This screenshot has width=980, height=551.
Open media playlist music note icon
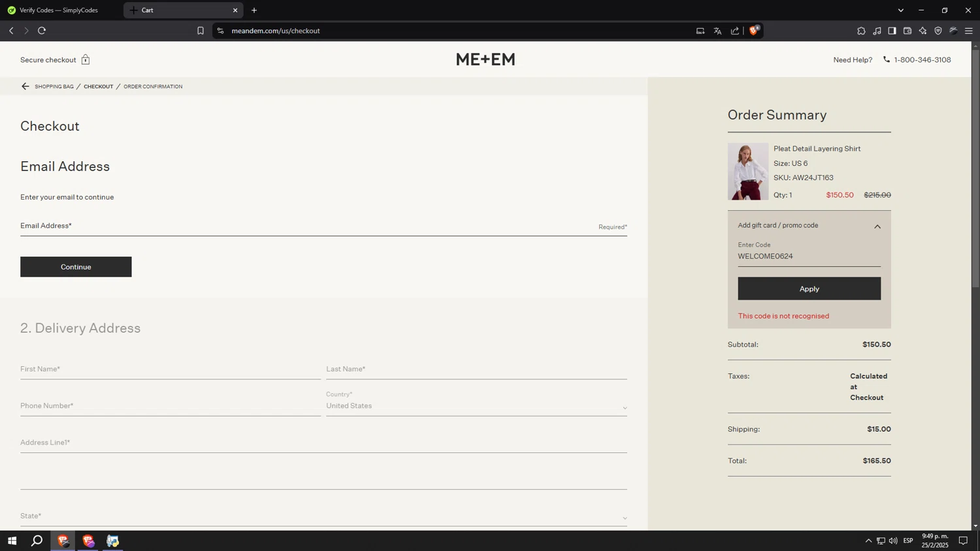coord(877,31)
